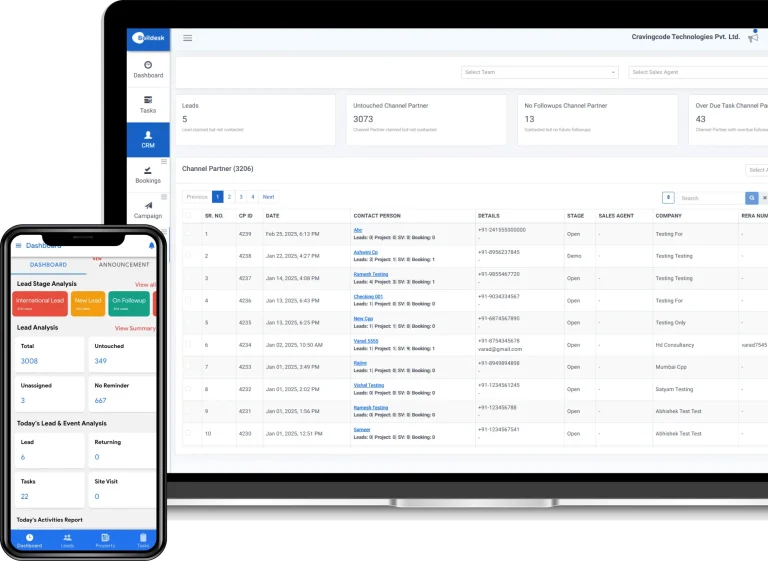Select the checkbox for row with CP ID 4236
This screenshot has height=561, width=768.
pyautogui.click(x=188, y=300)
